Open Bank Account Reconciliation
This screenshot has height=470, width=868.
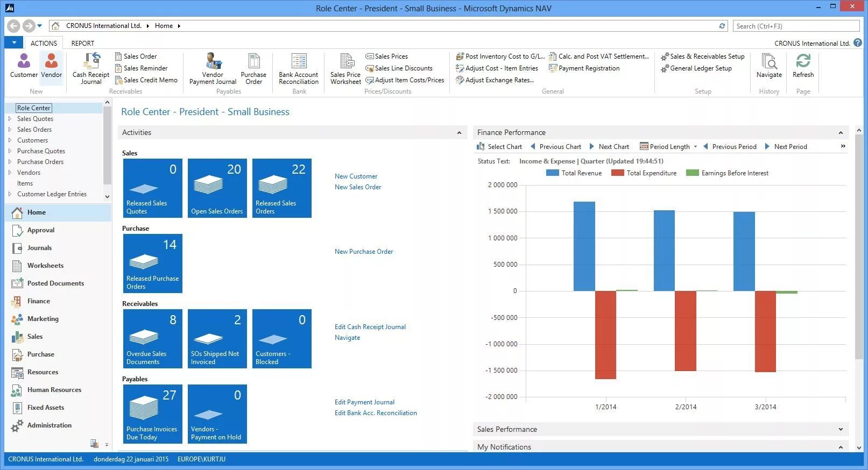pyautogui.click(x=299, y=68)
